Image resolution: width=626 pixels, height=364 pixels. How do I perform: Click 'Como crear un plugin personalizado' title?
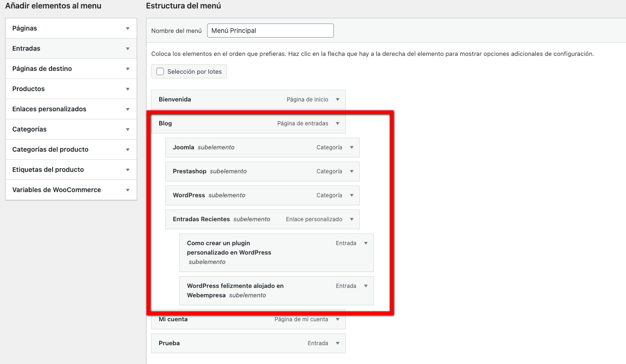tap(229, 248)
